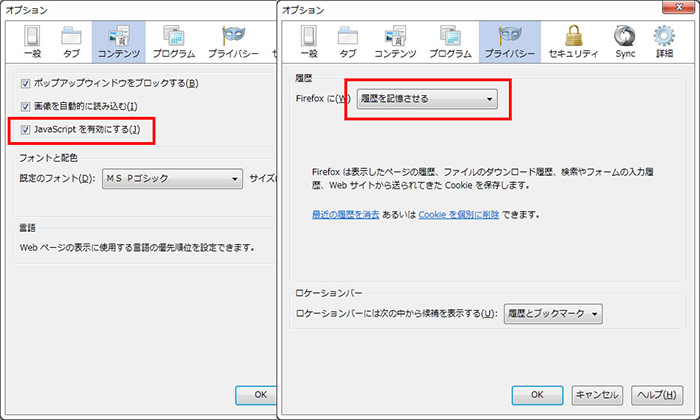Viewport: 700px width, 420px height.
Task: Click キャンセル button
Action: [597, 395]
